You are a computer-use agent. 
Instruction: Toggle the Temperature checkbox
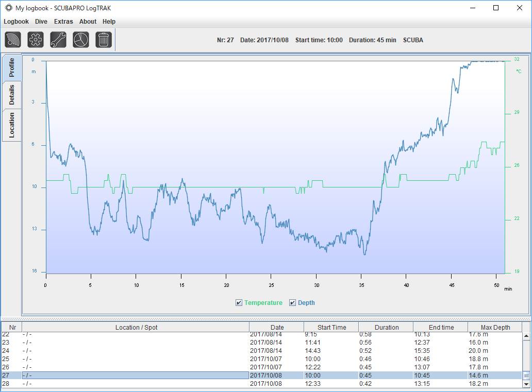click(239, 303)
